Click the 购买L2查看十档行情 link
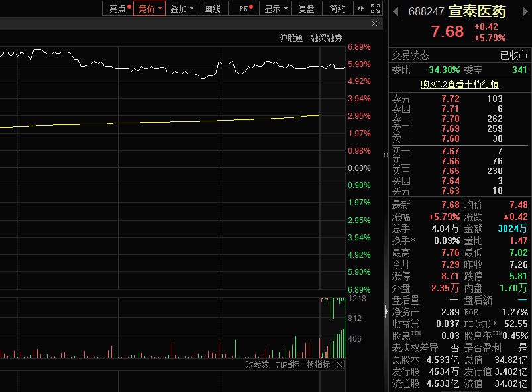This screenshot has width=532, height=392. [460, 84]
